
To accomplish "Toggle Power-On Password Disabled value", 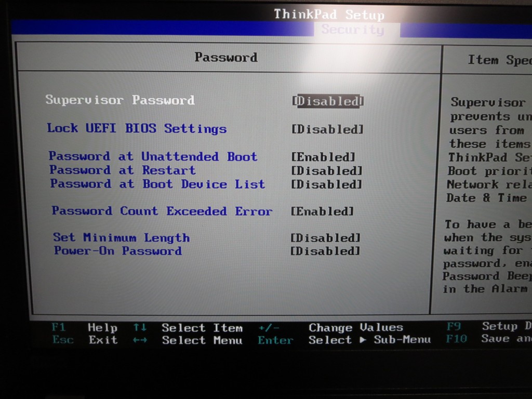I will 325,251.
